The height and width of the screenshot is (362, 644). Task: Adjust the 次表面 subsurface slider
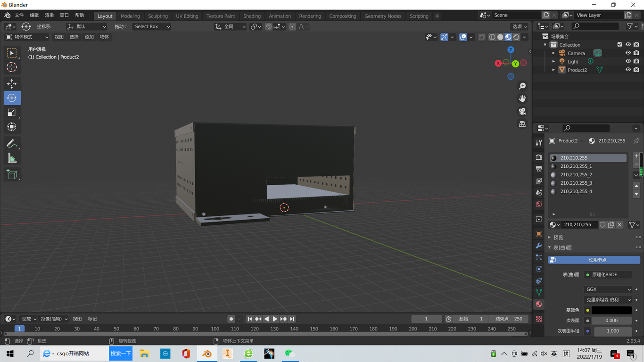(x=611, y=321)
